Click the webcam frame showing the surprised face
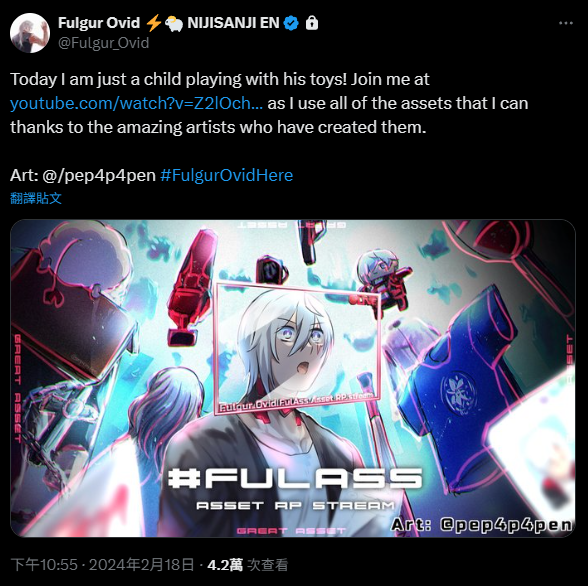Image resolution: width=588 pixels, height=586 pixels. [x=298, y=348]
